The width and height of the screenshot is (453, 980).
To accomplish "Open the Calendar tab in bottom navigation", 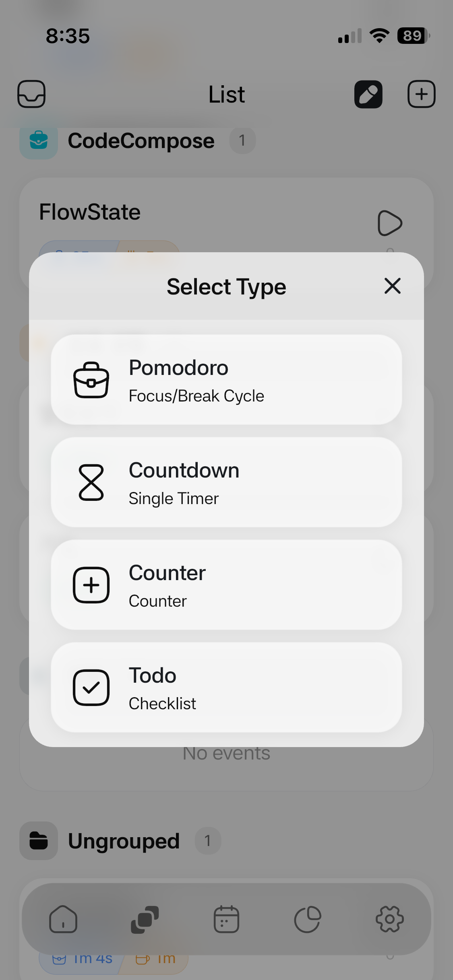I will (x=226, y=918).
